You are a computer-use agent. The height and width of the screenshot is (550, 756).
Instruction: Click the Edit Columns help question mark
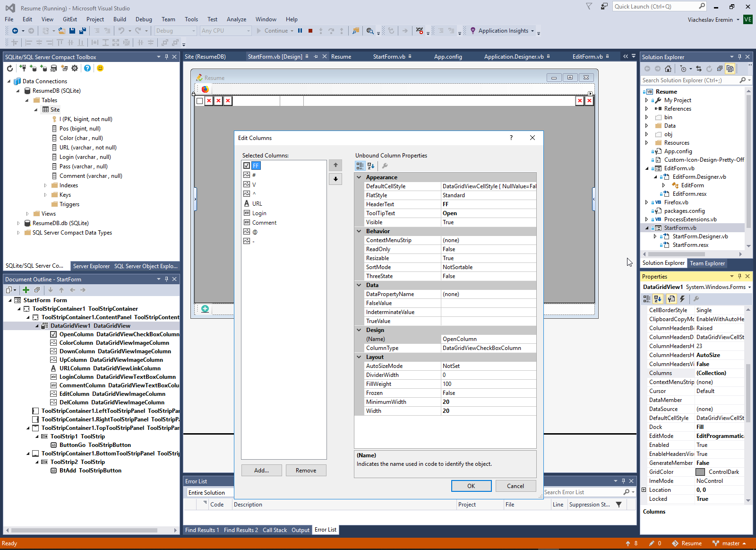511,138
